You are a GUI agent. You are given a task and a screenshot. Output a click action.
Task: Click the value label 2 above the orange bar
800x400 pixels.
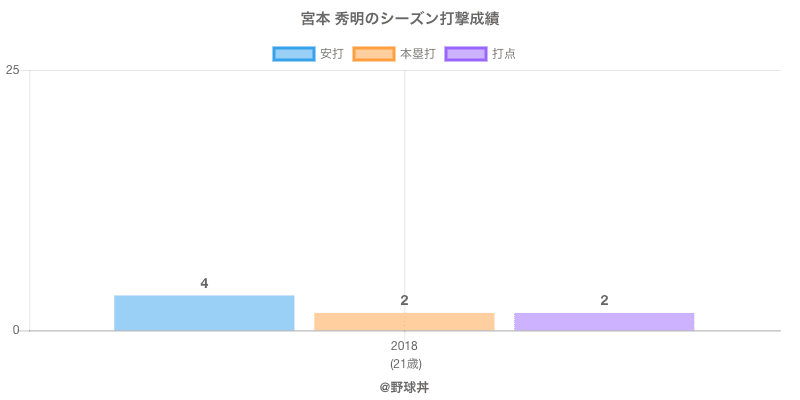coord(404,301)
